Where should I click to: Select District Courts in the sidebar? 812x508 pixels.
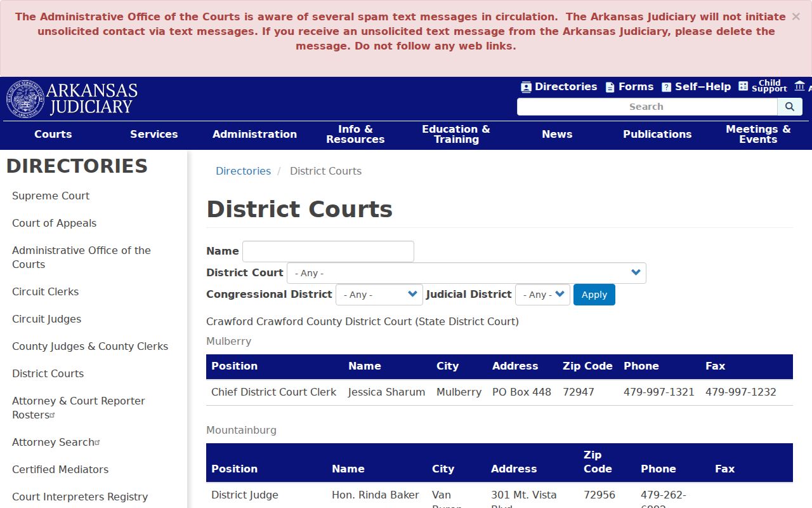click(48, 373)
